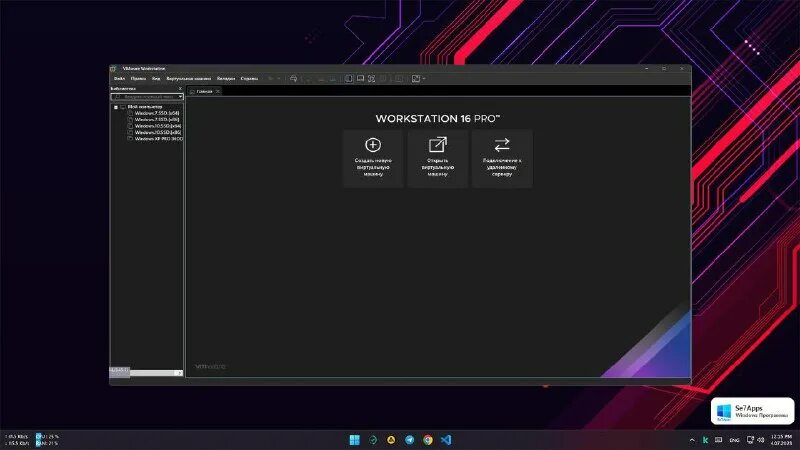Open the library search field dropdown arrow
The image size is (800, 450).
180,96
